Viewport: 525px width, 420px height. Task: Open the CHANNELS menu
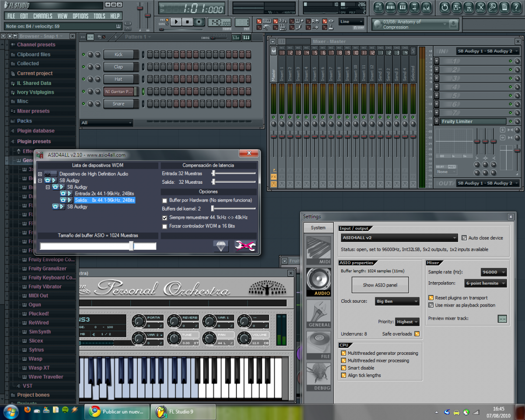point(43,16)
